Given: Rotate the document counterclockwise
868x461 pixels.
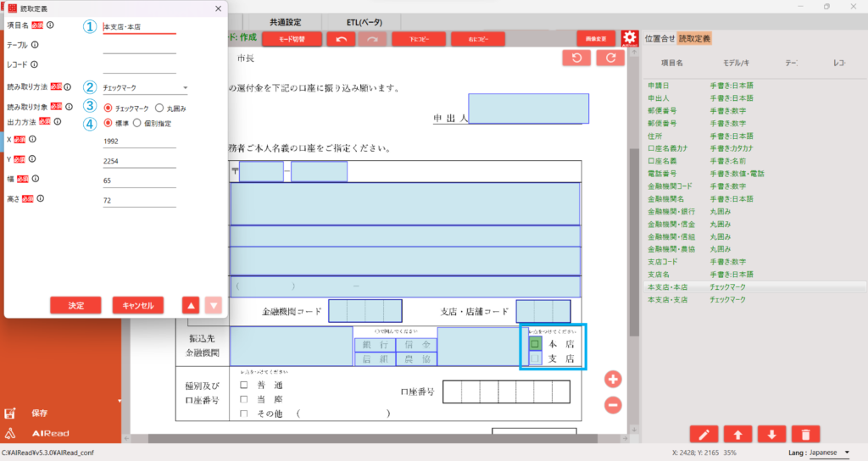Looking at the screenshot, I should (576, 58).
